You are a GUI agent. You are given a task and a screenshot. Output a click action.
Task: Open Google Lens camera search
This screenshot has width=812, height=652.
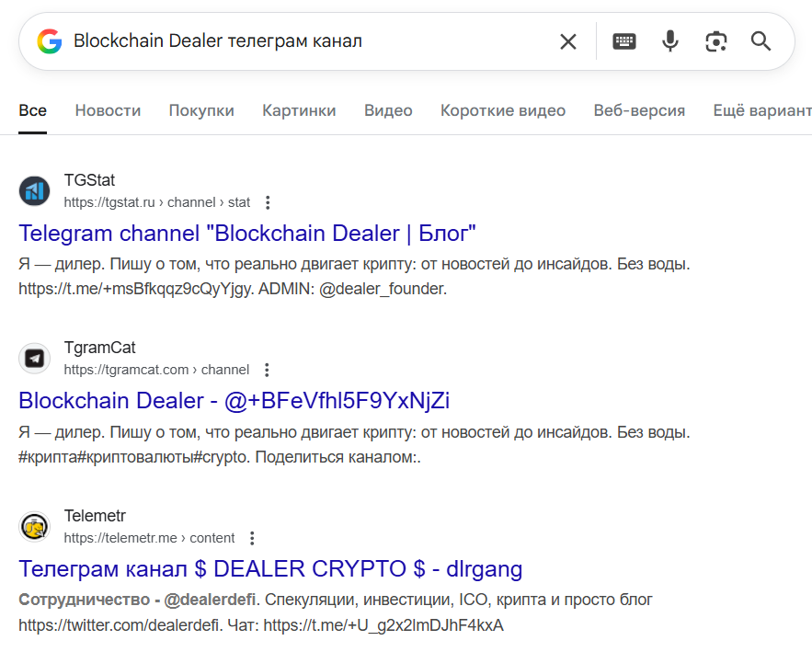coord(716,40)
